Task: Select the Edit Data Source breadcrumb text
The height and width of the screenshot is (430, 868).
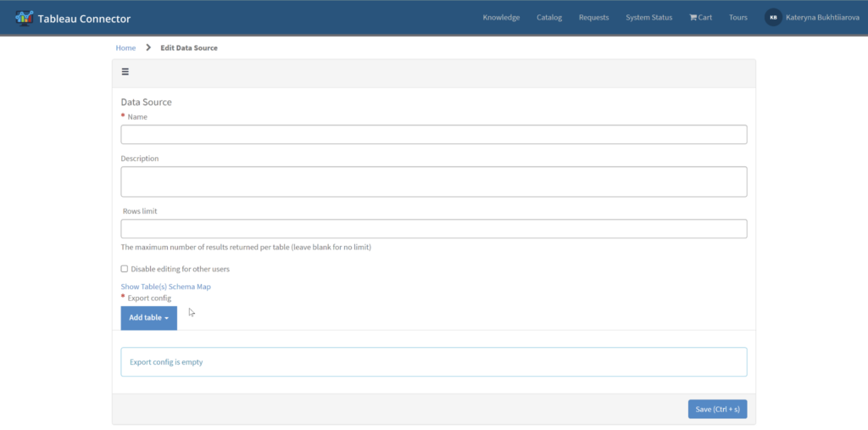Action: tap(189, 48)
